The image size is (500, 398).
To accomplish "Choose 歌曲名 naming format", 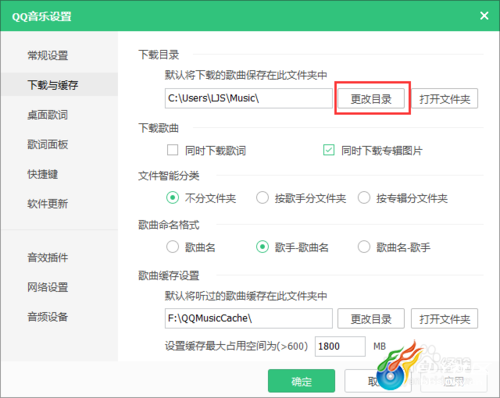I will tap(172, 247).
